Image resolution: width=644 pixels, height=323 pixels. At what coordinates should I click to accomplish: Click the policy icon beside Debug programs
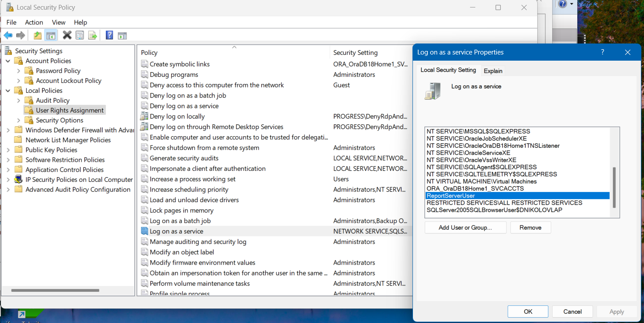coord(145,75)
